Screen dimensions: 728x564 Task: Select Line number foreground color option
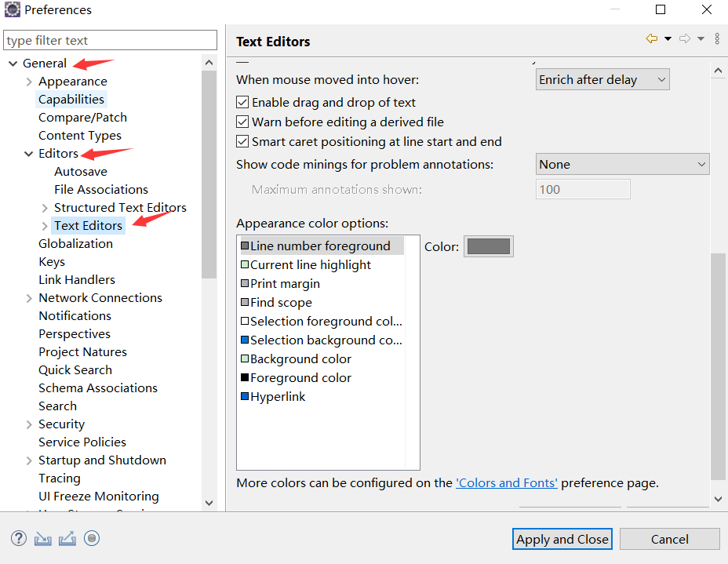point(322,246)
